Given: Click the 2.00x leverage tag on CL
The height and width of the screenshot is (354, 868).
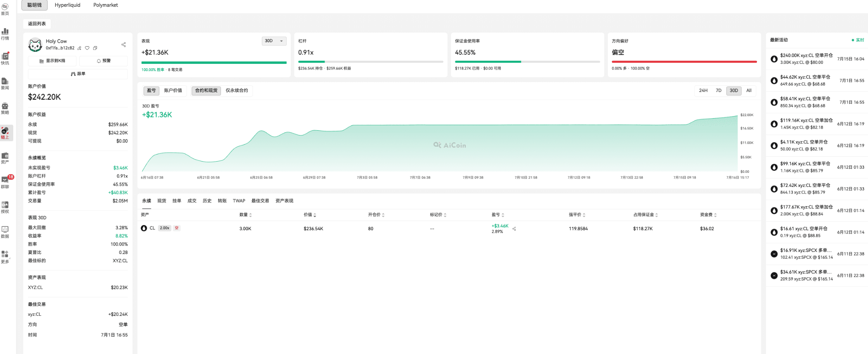Looking at the screenshot, I should pyautogui.click(x=165, y=228).
